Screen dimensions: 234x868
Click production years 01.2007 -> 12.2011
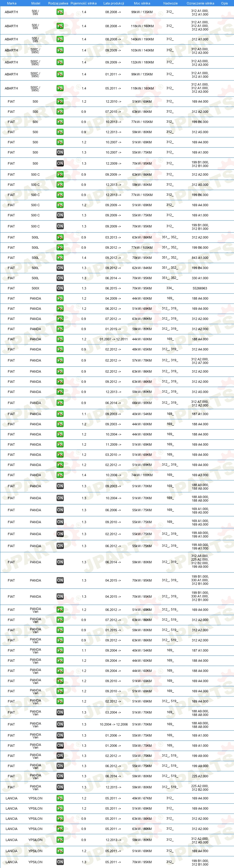113,339
